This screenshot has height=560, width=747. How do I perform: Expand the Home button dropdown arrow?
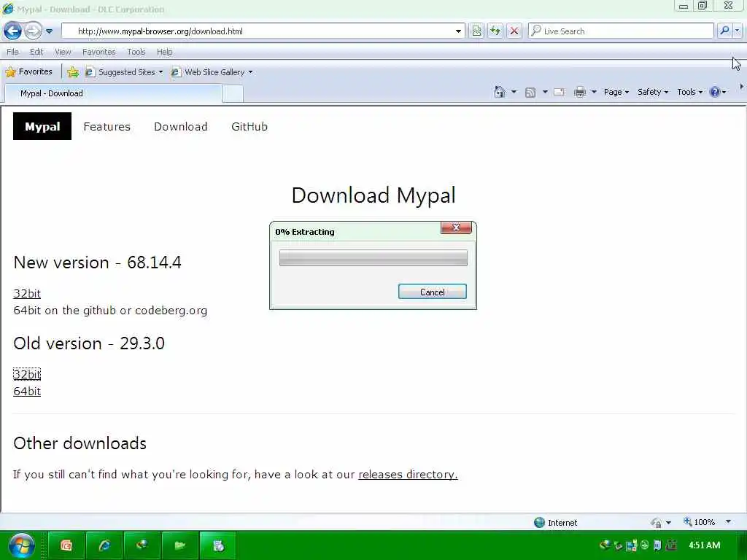click(x=514, y=92)
